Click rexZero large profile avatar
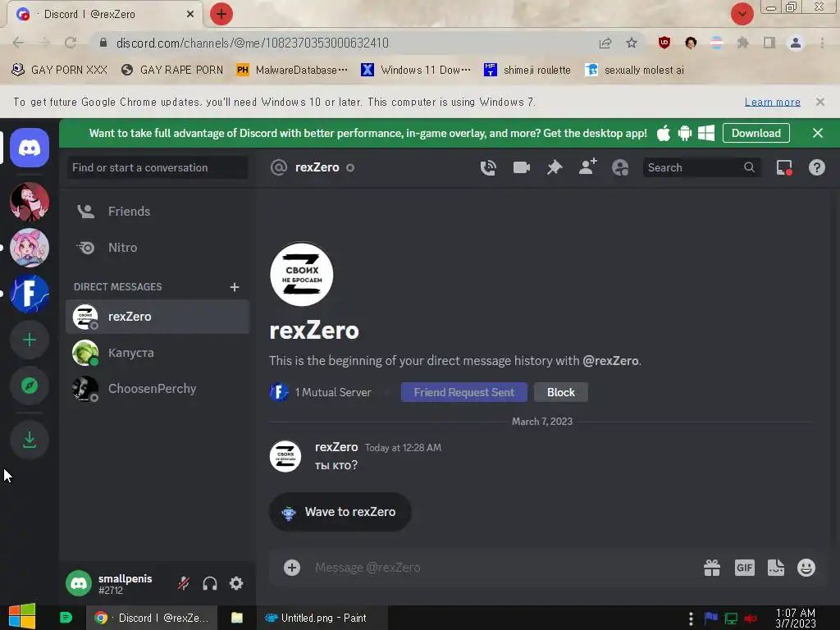This screenshot has width=840, height=630. (x=302, y=274)
